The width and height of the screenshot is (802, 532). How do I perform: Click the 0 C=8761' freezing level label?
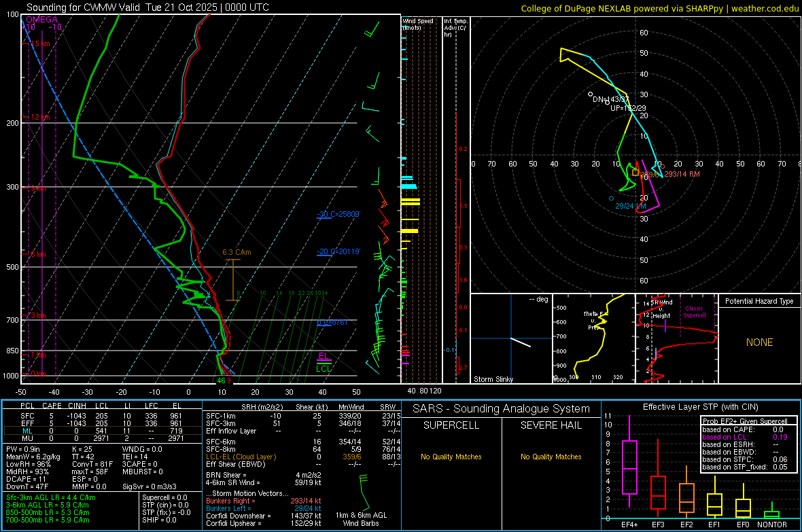pyautogui.click(x=332, y=322)
